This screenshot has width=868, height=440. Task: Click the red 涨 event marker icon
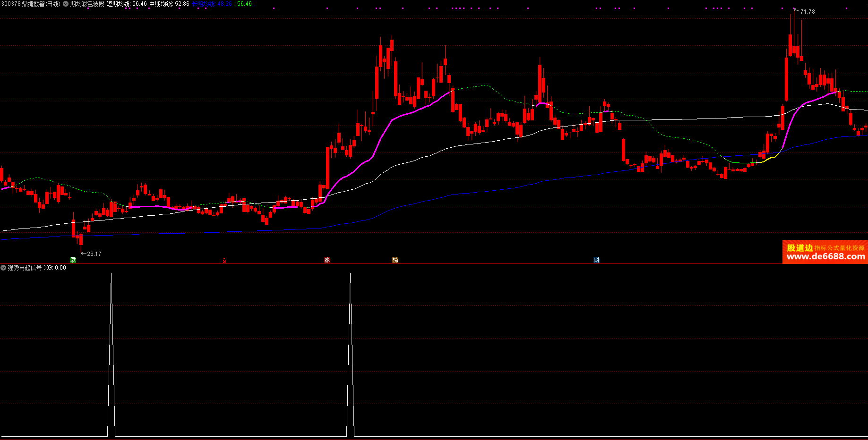point(327,260)
